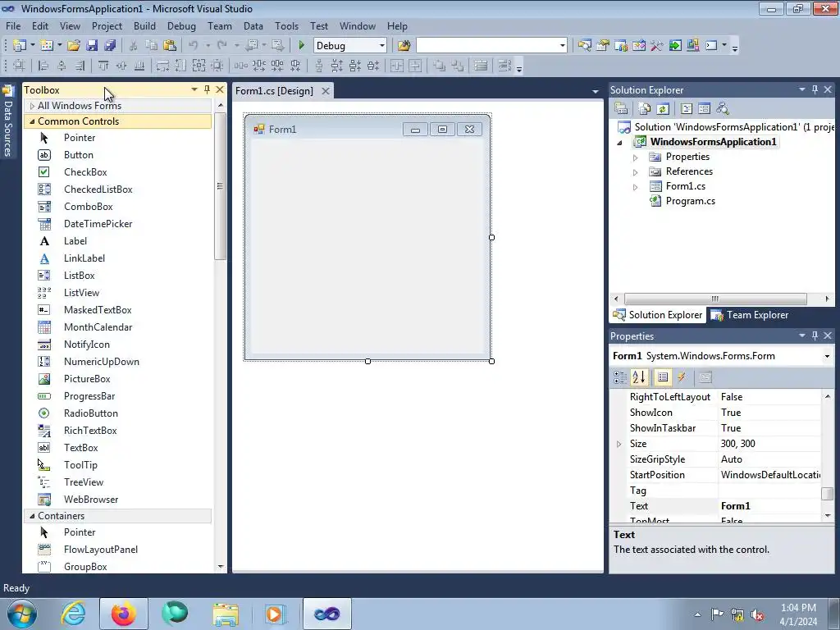Viewport: 840px width, 630px height.
Task: Click the StartPosition property value
Action: pyautogui.click(x=769, y=475)
